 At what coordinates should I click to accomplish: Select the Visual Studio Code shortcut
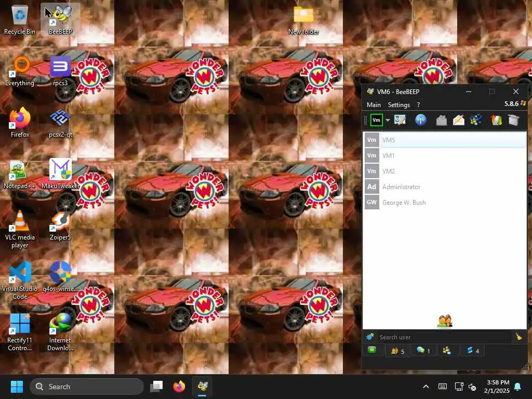20,280
